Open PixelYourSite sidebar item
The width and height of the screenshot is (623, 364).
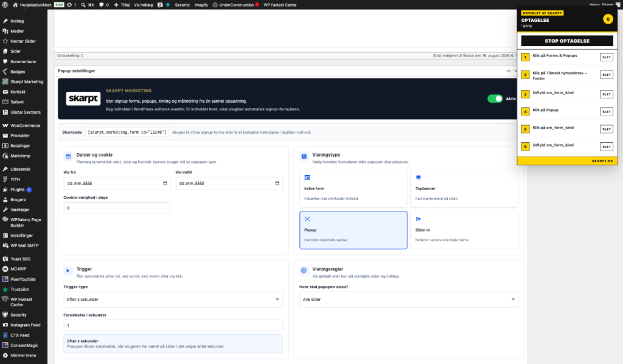pos(24,279)
